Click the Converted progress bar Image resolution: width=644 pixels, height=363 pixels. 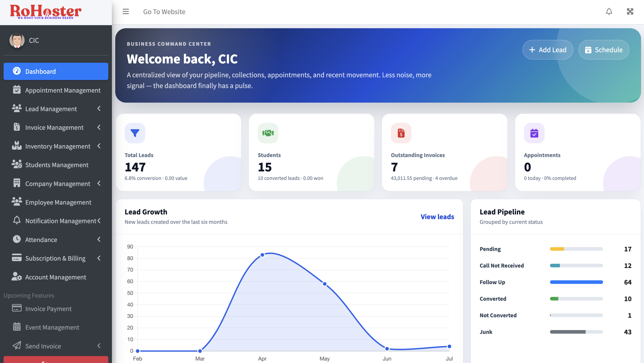point(576,299)
